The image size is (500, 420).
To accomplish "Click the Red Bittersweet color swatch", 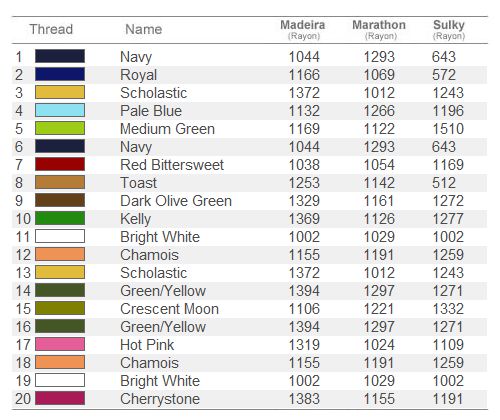I will coord(60,164).
